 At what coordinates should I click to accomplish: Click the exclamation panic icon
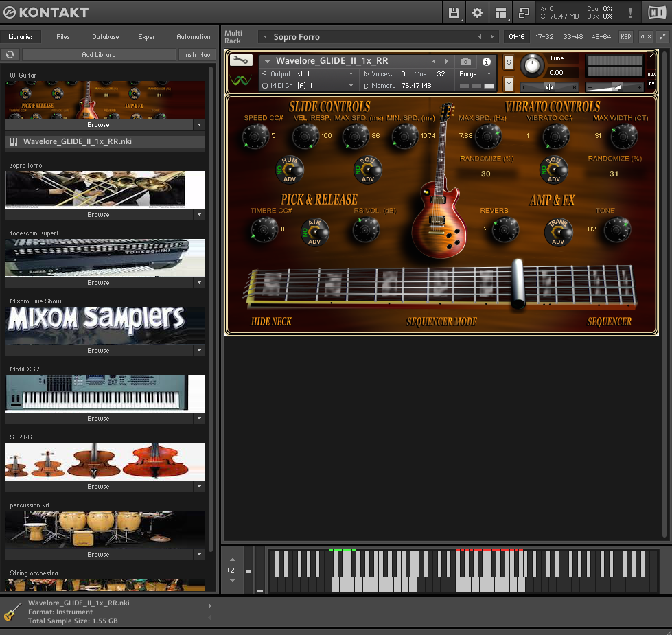[630, 12]
